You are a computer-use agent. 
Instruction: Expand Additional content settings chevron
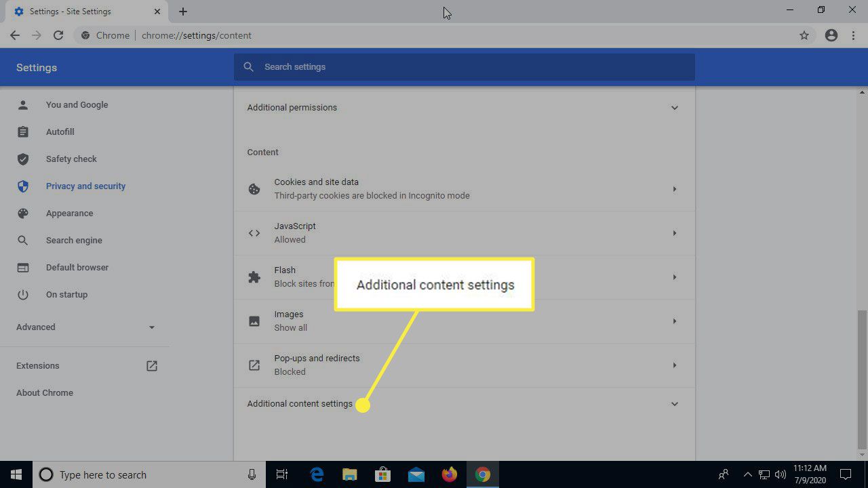tap(675, 404)
